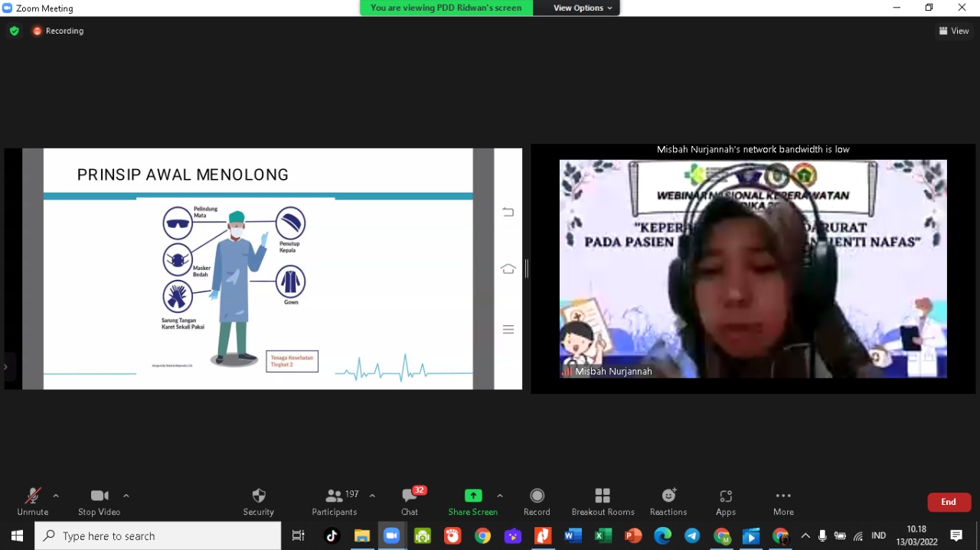The image size is (980, 550).
Task: Start recording with the Record button
Action: pos(537,501)
